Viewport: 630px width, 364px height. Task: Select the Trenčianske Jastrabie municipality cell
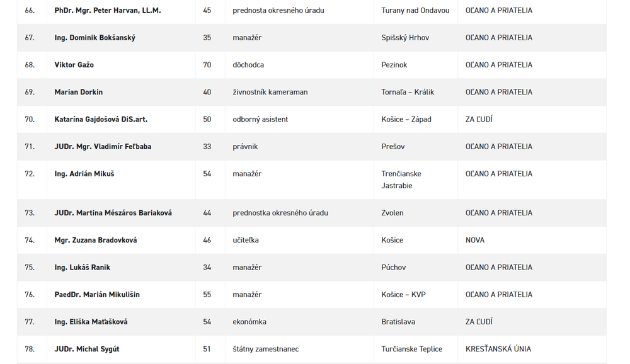pyautogui.click(x=401, y=179)
